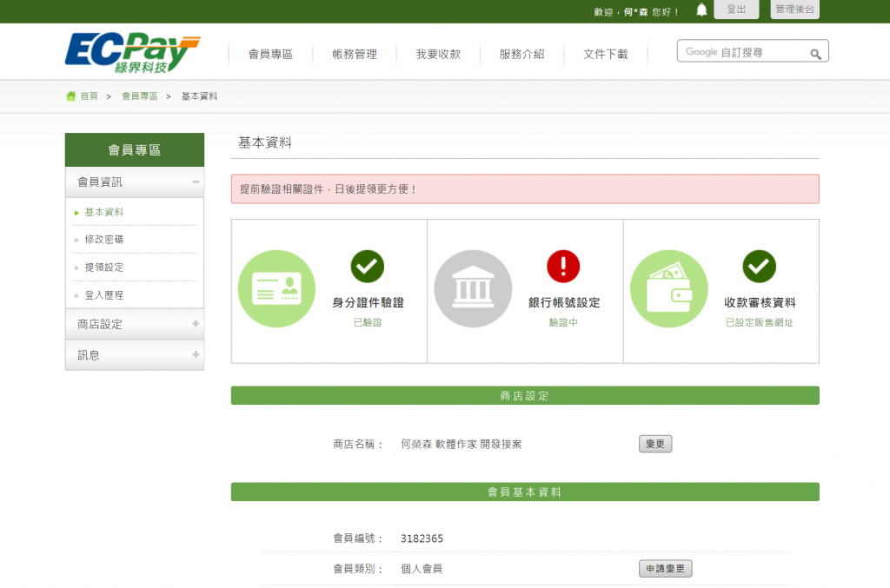Click the 已設定販售網址 status text
Screen dimensions: 890x588
tap(759, 322)
